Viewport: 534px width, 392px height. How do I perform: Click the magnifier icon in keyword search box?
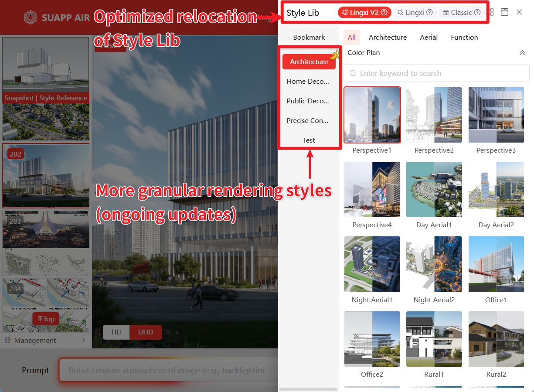353,73
